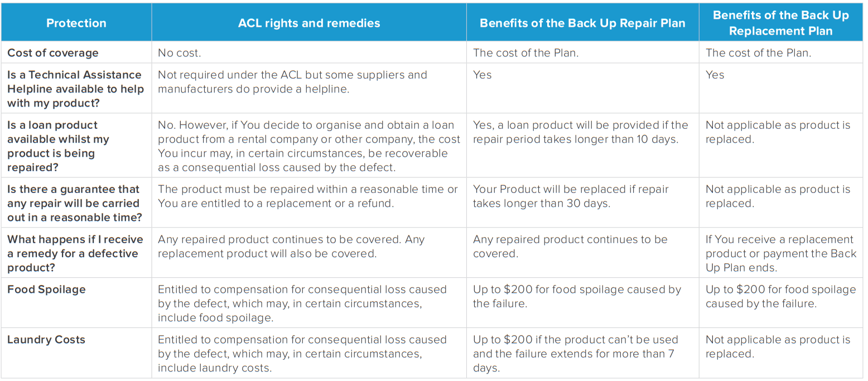Select the "ACL rights and remedies" header
This screenshot has width=868, height=381.
[x=308, y=23]
